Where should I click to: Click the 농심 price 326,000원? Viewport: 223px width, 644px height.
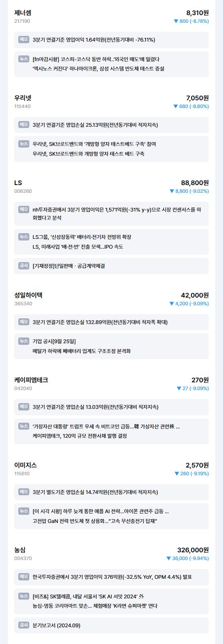[x=193, y=550]
